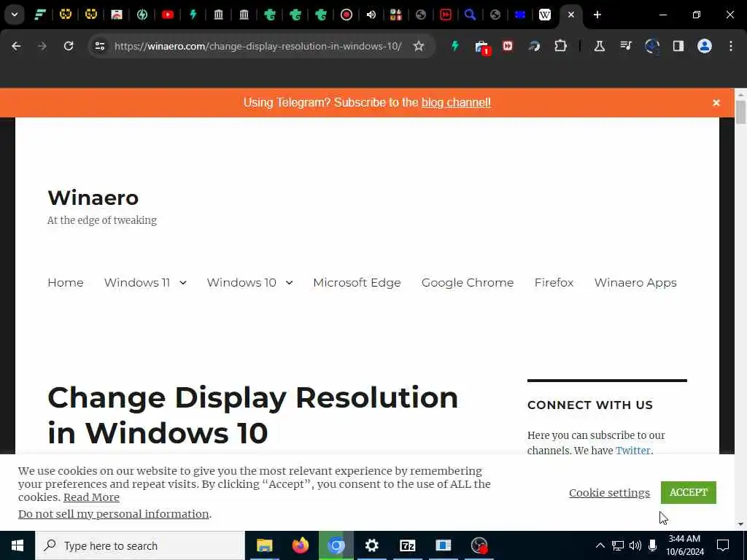Viewport: 747px width, 560px height.
Task: Open the Microsoft Edge menu item
Action: [357, 282]
